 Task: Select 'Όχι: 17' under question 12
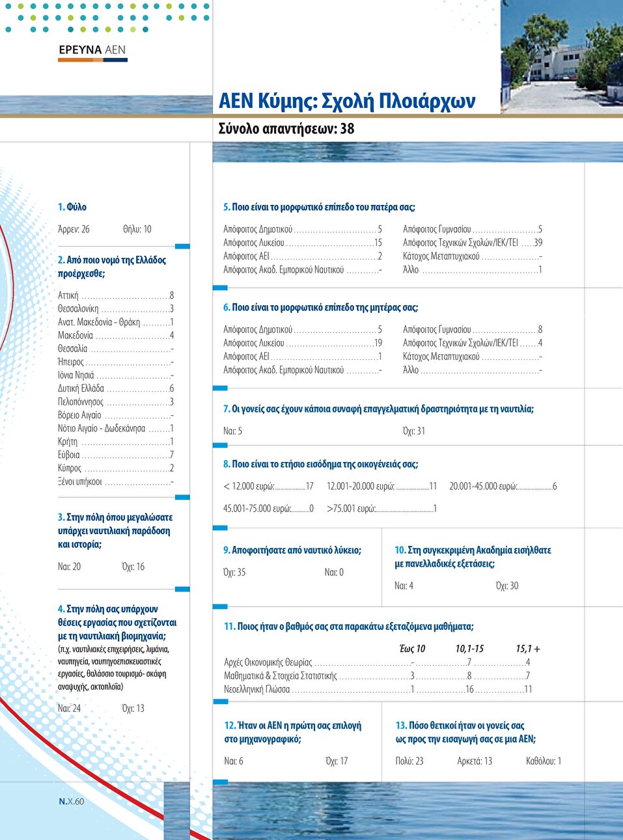pyautogui.click(x=337, y=761)
